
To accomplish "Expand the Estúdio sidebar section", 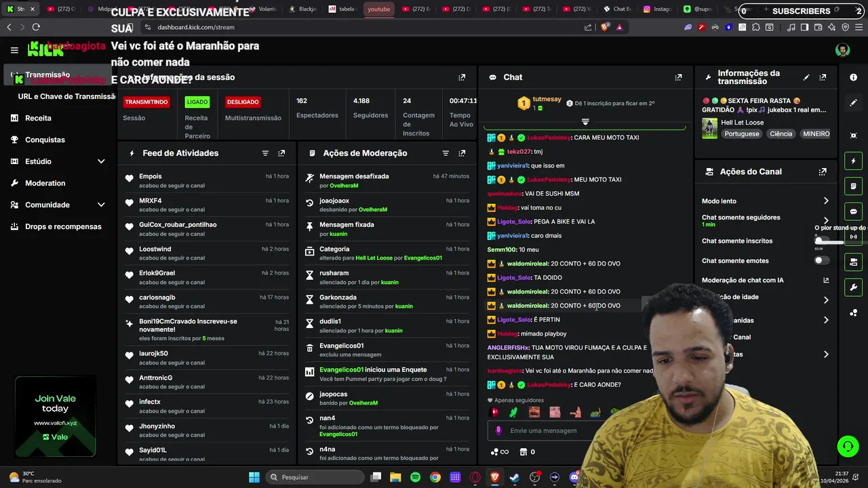I will 101,161.
